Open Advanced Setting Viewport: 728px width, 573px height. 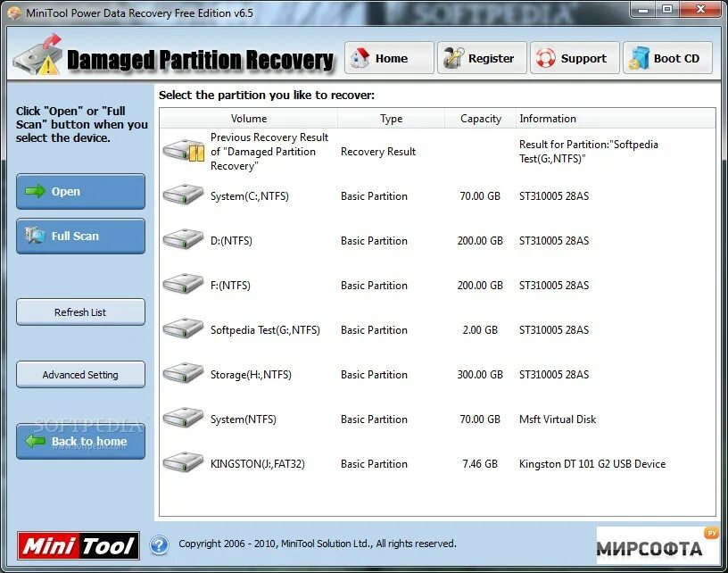point(80,374)
